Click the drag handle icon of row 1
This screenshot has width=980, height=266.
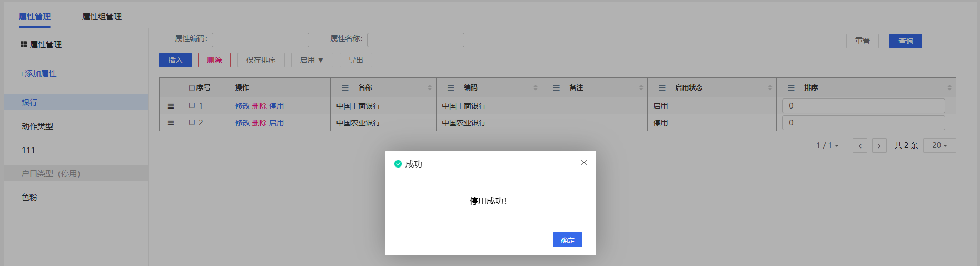[171, 106]
